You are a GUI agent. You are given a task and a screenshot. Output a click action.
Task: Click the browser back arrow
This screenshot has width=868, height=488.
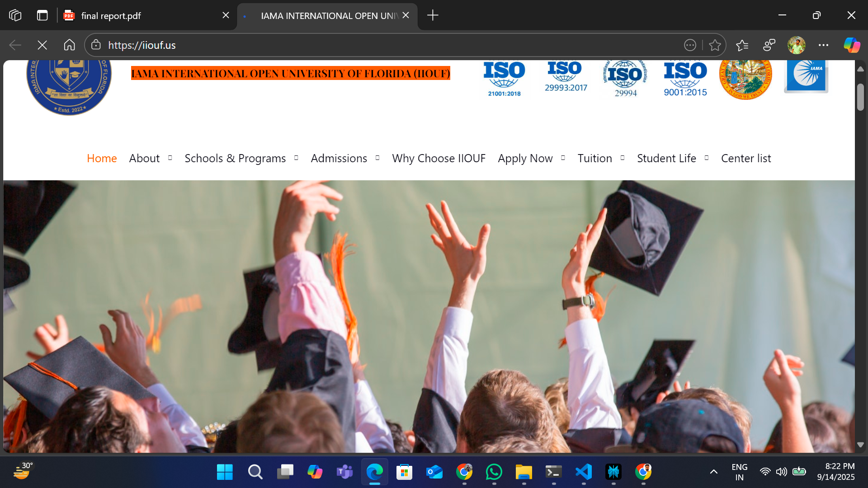point(15,45)
